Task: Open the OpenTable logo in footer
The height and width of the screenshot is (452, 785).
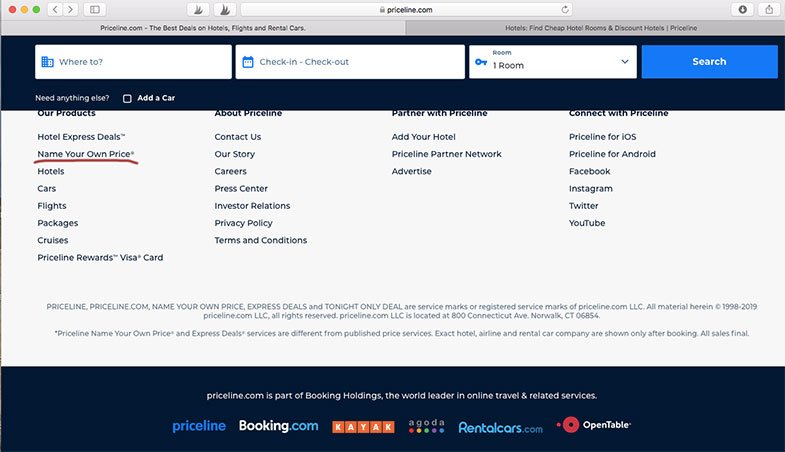Action: (594, 425)
